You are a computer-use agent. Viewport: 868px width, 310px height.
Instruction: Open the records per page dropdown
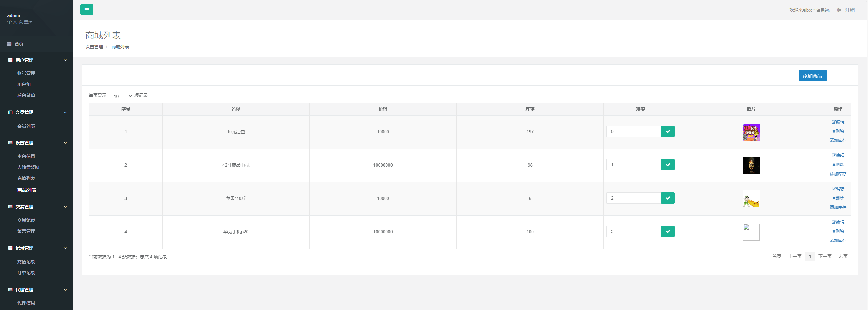coord(120,96)
